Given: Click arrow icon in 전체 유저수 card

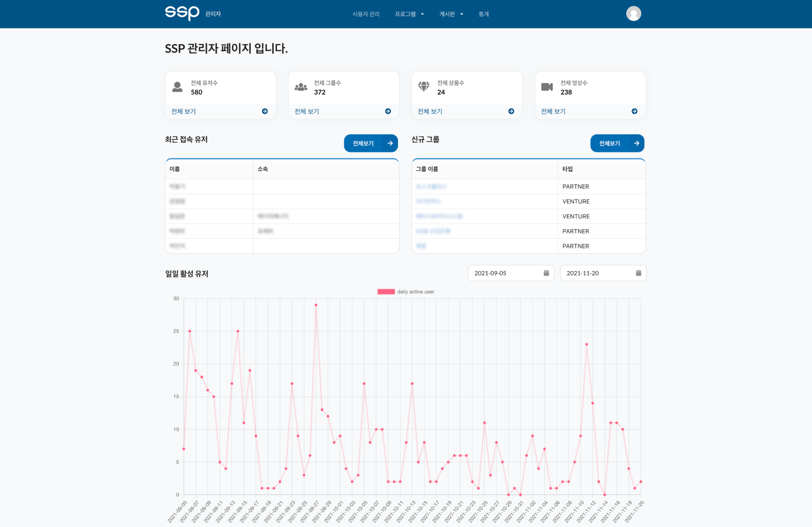Looking at the screenshot, I should (265, 112).
